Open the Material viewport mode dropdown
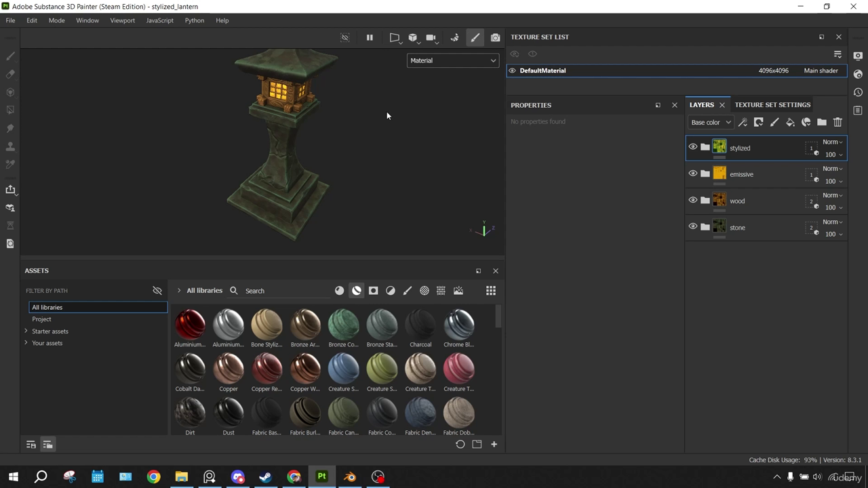Image resolution: width=868 pixels, height=488 pixels. click(453, 60)
